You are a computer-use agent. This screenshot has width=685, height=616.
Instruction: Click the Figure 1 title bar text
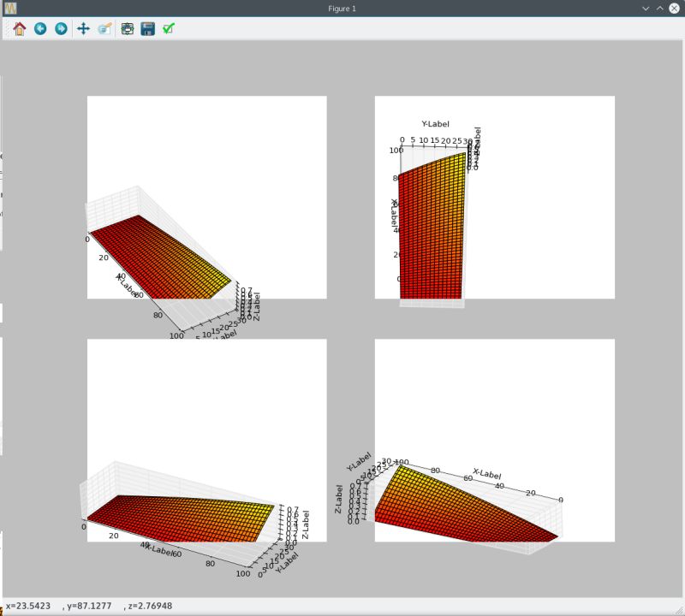click(342, 8)
